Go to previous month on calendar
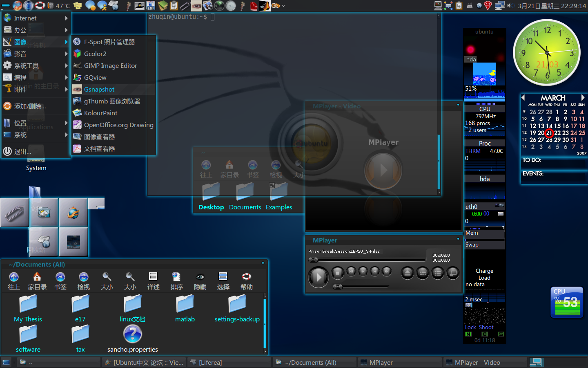Image resolution: width=588 pixels, height=368 pixels. pos(523,98)
